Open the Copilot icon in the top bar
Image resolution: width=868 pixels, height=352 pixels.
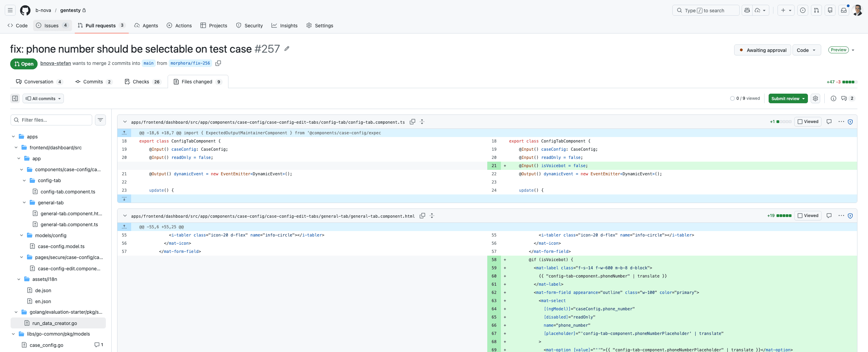coord(746,10)
